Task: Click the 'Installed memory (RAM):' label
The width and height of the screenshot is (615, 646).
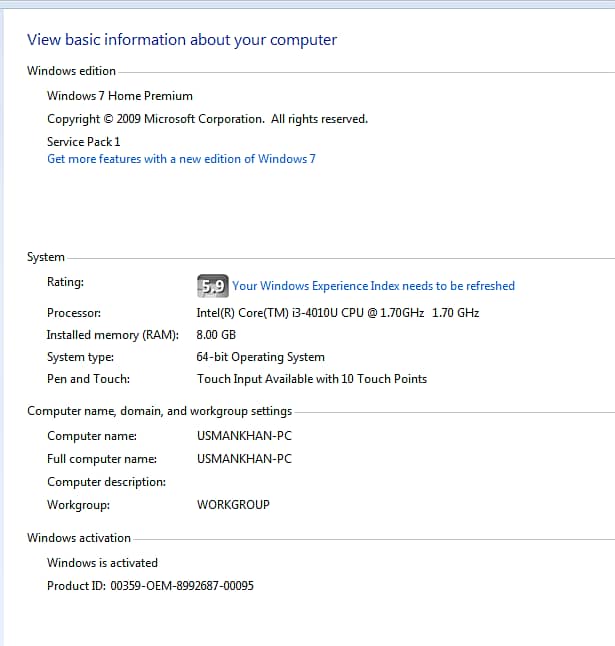Action: tap(113, 335)
